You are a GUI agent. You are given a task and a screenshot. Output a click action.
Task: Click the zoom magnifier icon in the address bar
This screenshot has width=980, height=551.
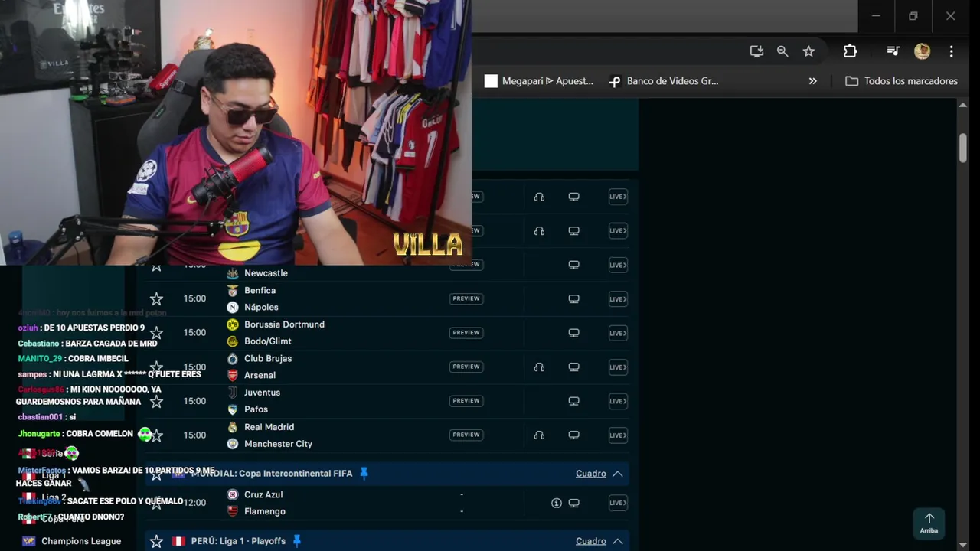[782, 51]
